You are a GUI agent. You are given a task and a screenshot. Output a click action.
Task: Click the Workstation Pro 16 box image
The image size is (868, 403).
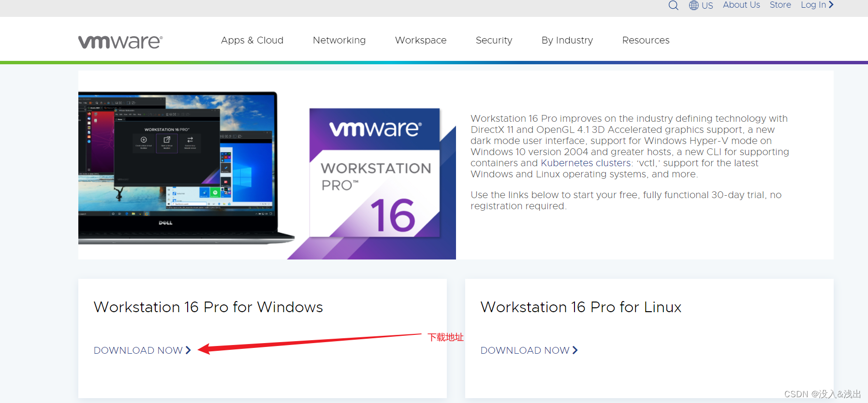click(375, 173)
